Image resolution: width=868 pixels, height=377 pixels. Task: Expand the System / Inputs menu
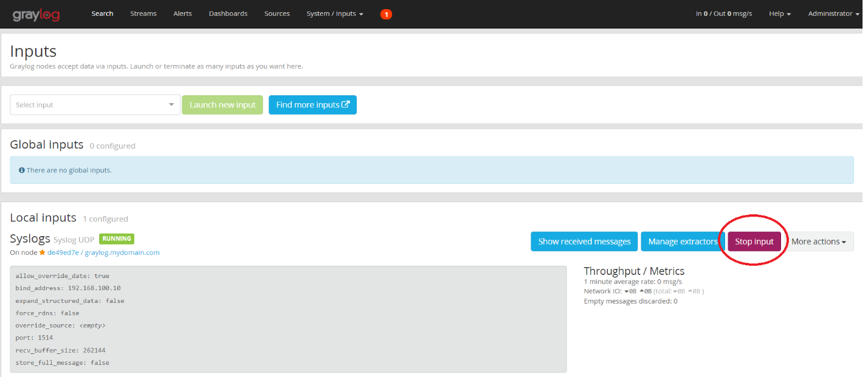coord(335,13)
